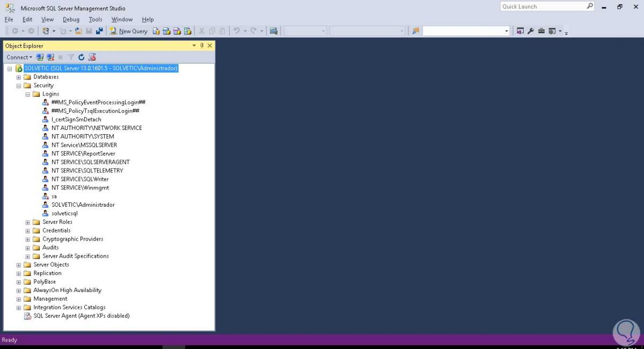Click the Refresh icon in Object Explorer
Image resolution: width=644 pixels, height=349 pixels.
(x=82, y=57)
